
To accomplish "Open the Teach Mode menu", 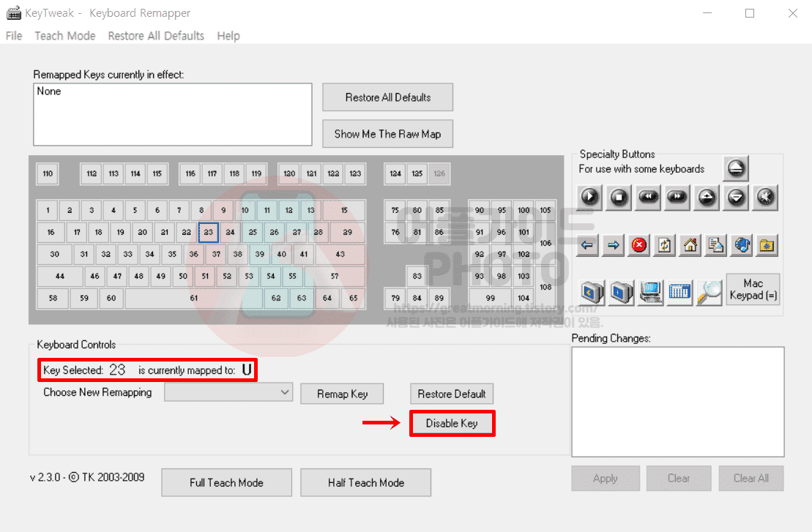I will pyautogui.click(x=65, y=36).
